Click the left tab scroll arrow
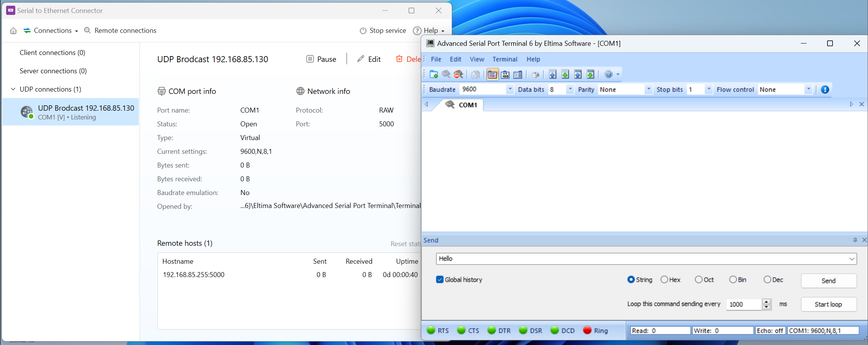This screenshot has height=345, width=868. click(x=427, y=104)
